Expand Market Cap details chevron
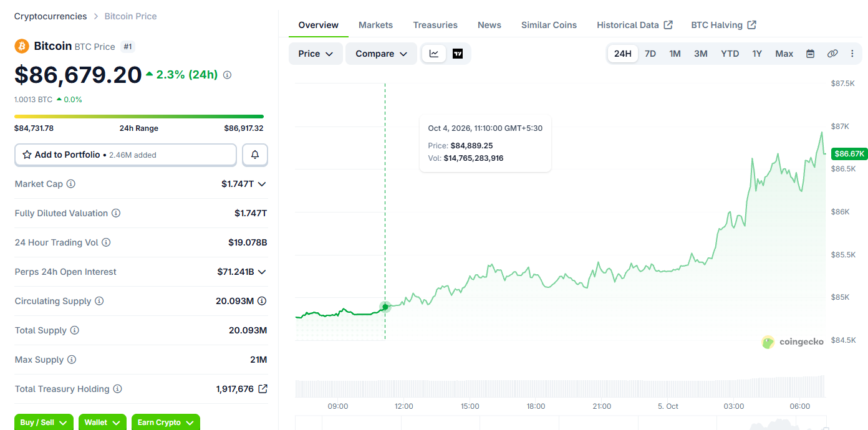The width and height of the screenshot is (868, 430). pos(262,184)
